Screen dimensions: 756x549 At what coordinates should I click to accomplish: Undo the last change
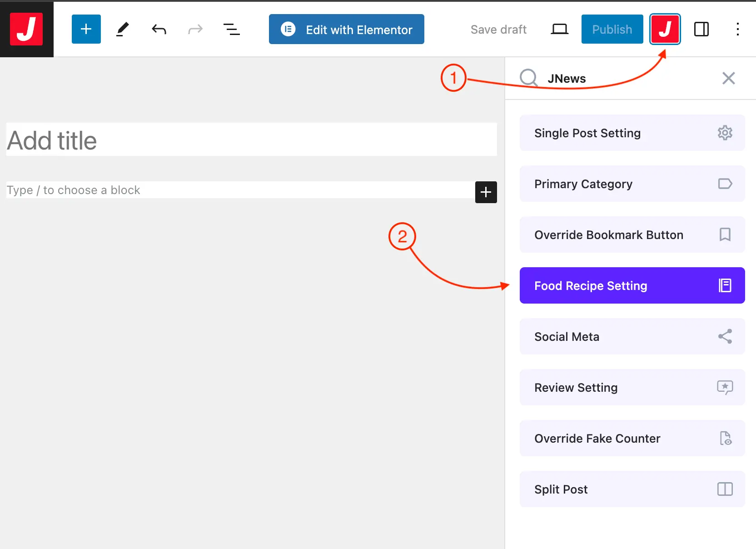click(x=159, y=30)
